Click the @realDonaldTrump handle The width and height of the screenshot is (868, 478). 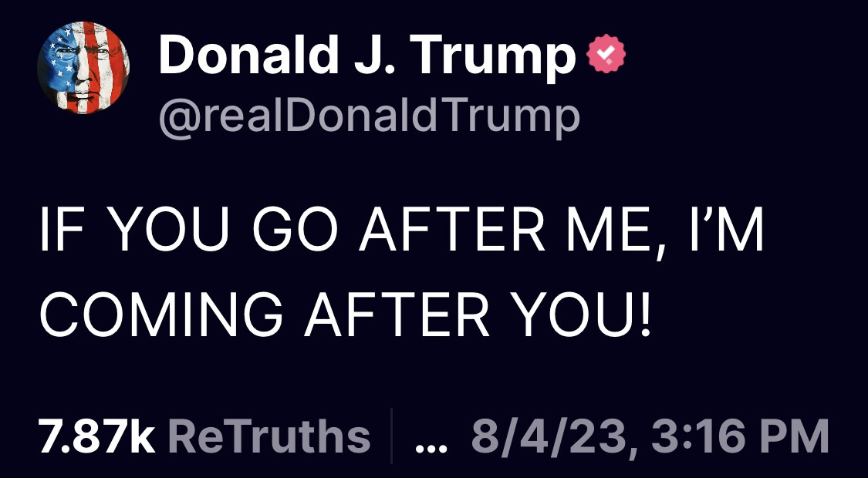368,114
